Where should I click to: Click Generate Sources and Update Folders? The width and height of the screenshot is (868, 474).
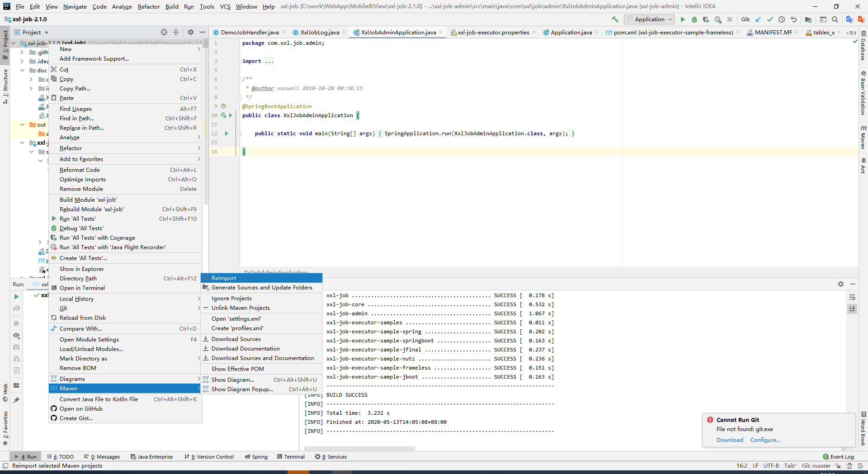coord(262,288)
